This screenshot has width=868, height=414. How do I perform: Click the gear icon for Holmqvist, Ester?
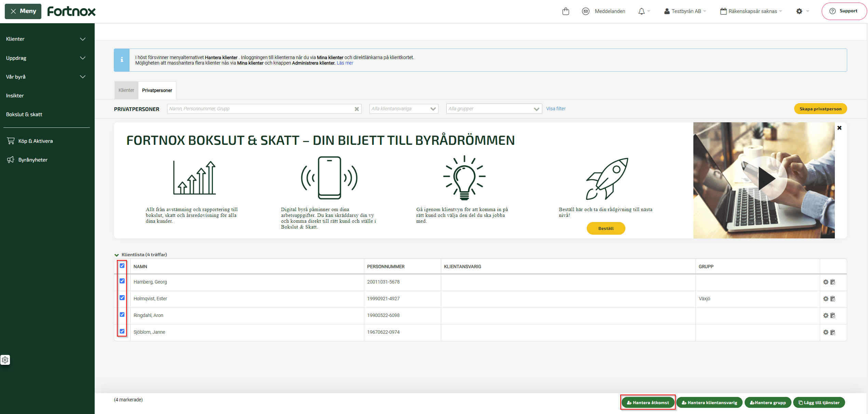pyautogui.click(x=826, y=299)
